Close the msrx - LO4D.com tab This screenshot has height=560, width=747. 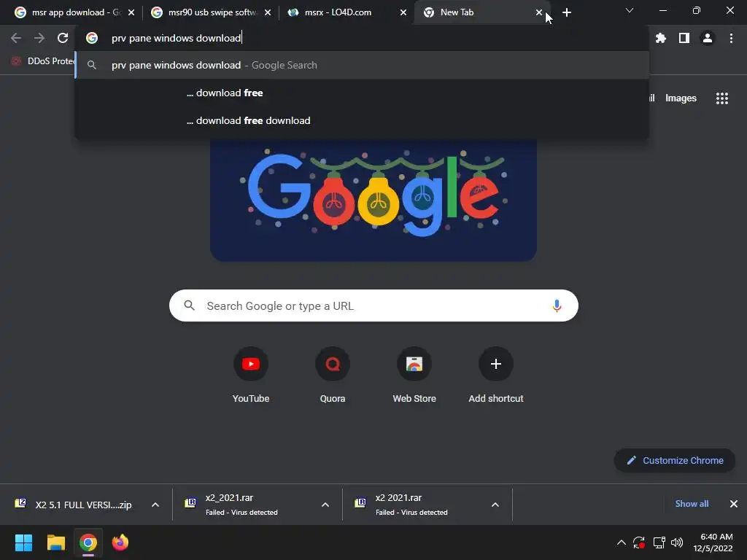[403, 12]
